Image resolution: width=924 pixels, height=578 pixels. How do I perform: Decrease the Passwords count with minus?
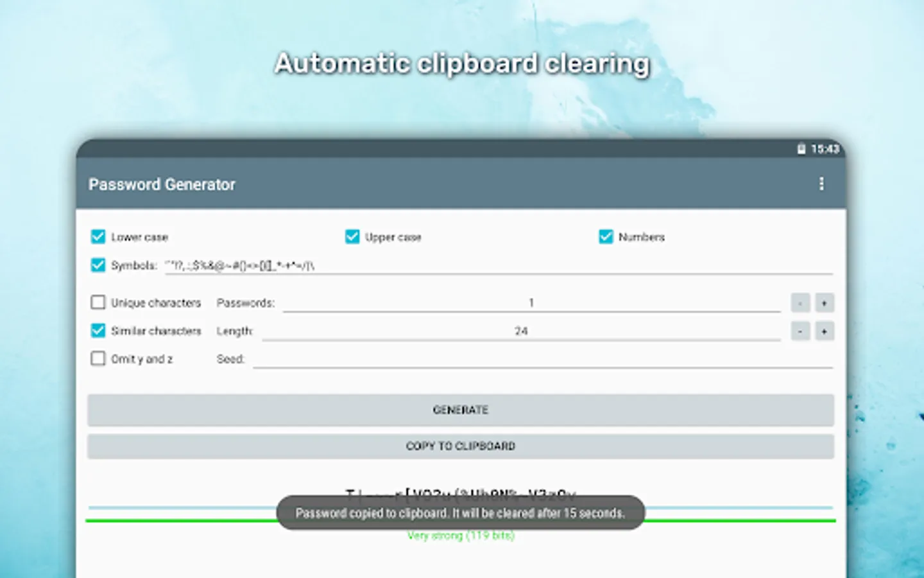[800, 302]
